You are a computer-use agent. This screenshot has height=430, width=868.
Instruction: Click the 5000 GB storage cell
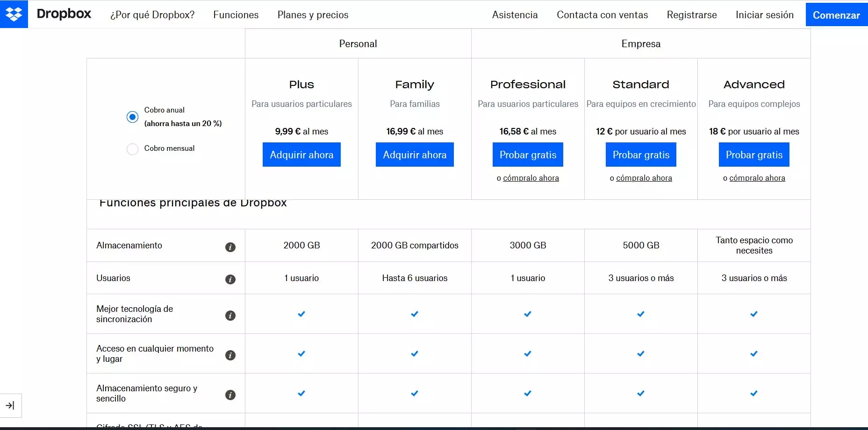(x=641, y=246)
